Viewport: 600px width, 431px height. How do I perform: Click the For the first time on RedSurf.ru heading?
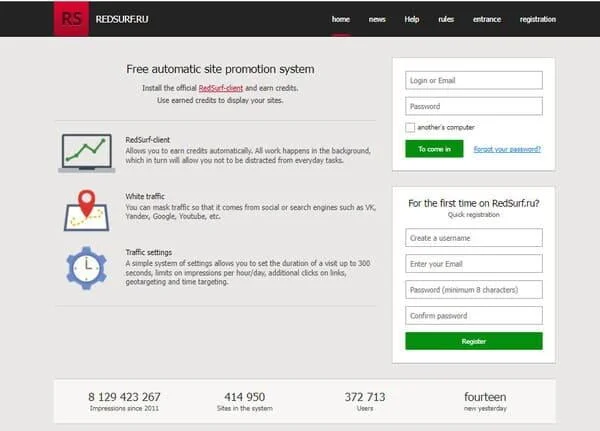coord(474,203)
